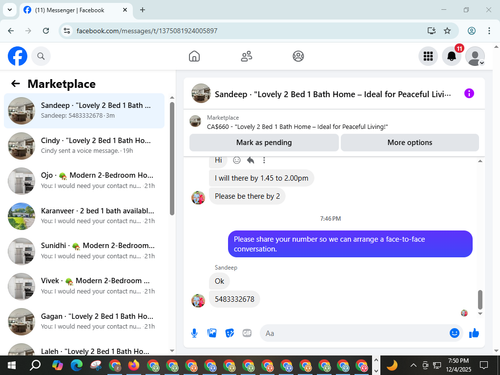500x375 pixels.
Task: Open the purple conversation information icon
Action: (x=469, y=93)
